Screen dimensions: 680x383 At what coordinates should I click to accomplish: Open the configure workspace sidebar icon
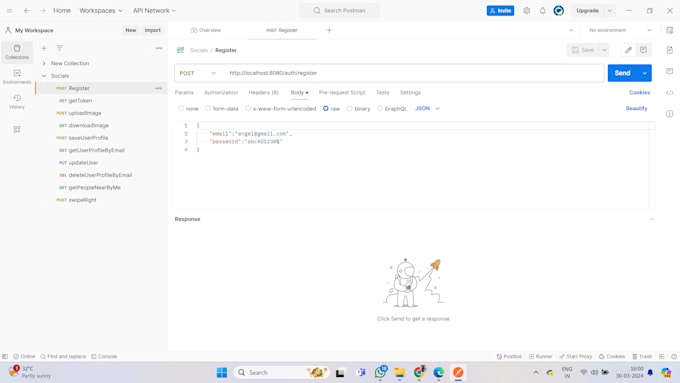tap(17, 129)
